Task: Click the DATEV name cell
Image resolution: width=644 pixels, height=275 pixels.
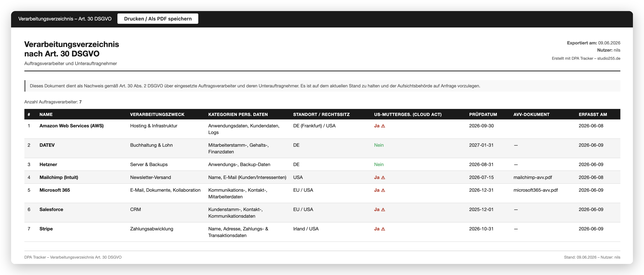Action: click(47, 145)
